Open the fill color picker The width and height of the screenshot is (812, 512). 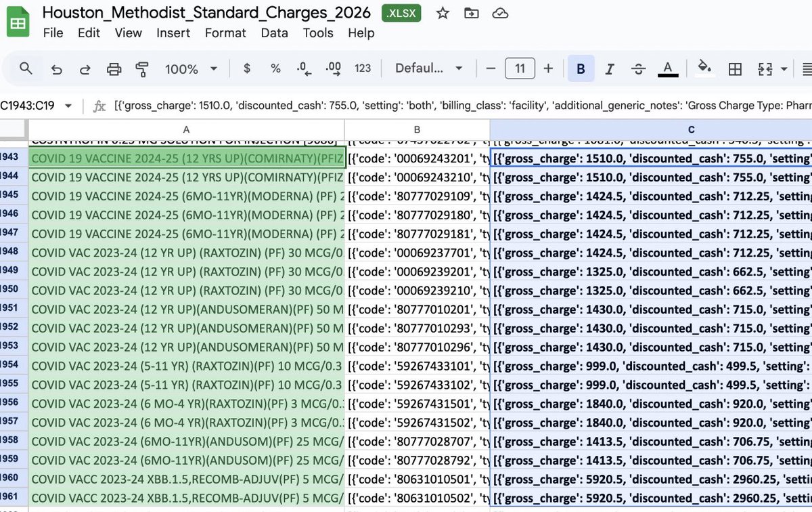704,68
